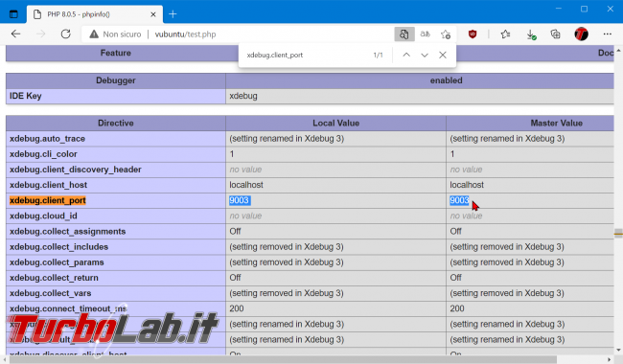Go forward to next page
This screenshot has height=364, width=623.
(x=40, y=34)
